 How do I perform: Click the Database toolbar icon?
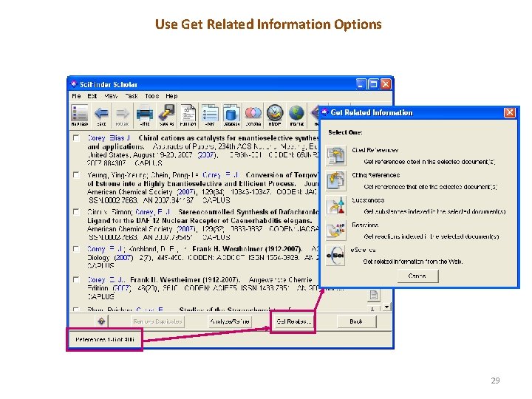pos(232,115)
